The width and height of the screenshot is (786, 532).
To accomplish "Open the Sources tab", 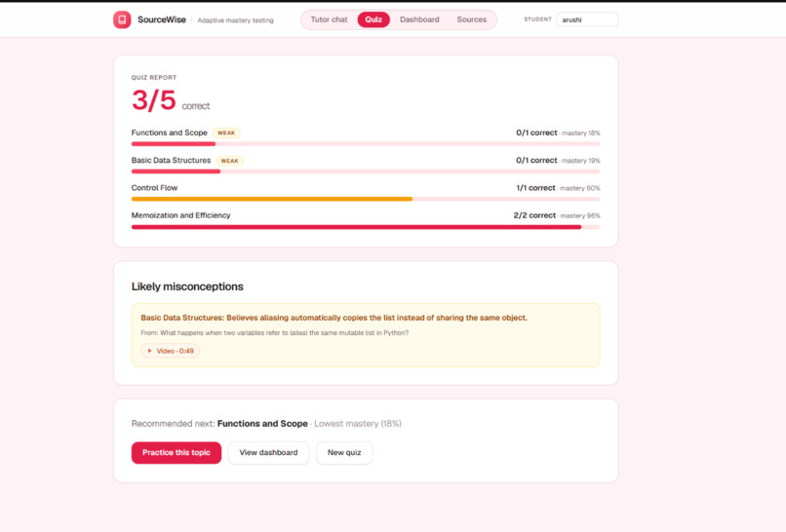I will [472, 19].
